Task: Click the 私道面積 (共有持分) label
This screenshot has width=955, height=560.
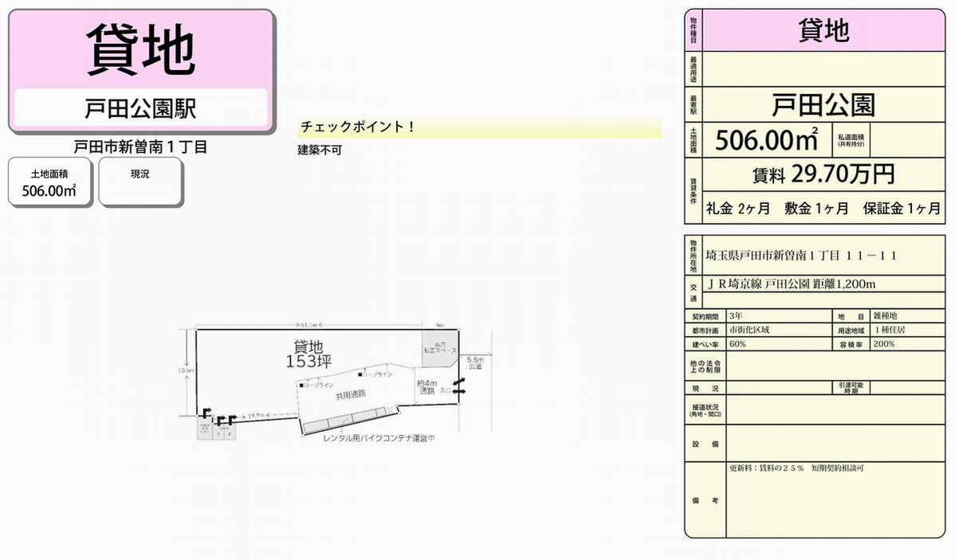Action: click(851, 141)
